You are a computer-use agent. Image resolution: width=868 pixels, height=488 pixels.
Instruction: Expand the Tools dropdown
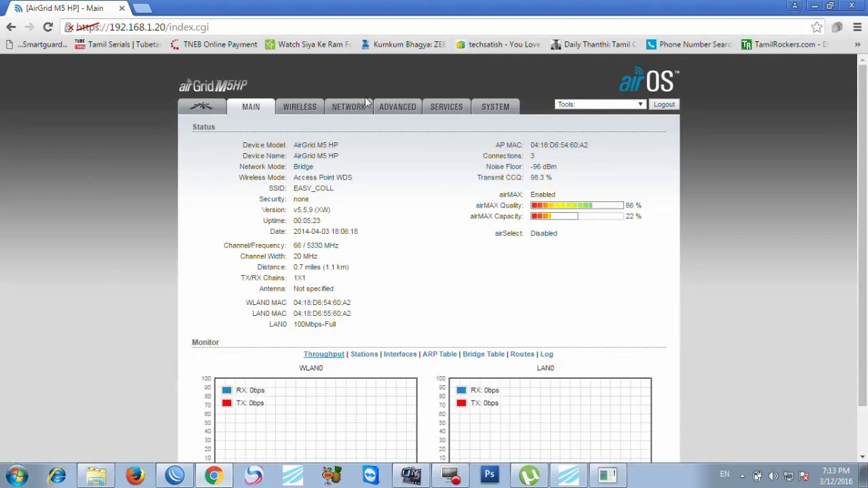point(600,104)
